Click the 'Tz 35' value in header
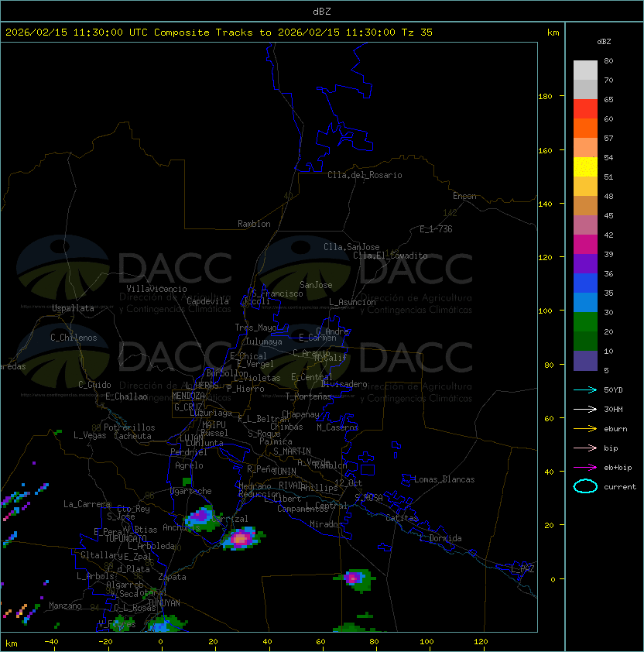Image resolution: width=644 pixels, height=652 pixels. (x=417, y=33)
